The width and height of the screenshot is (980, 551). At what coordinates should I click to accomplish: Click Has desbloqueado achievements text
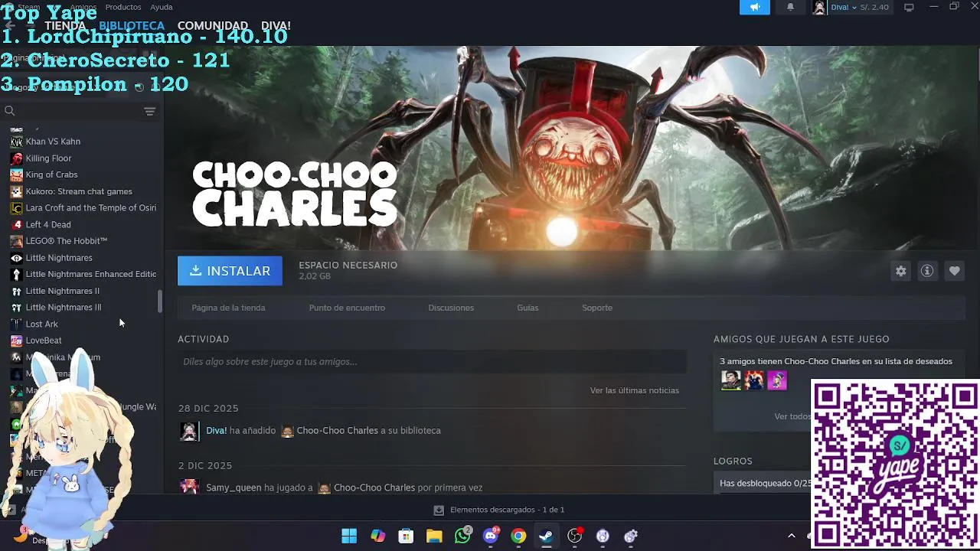point(765,484)
